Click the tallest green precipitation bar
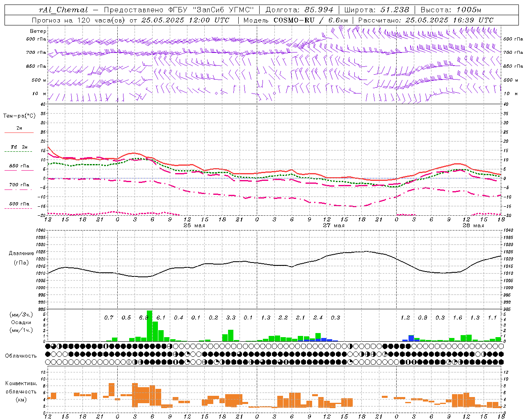 coord(149,326)
